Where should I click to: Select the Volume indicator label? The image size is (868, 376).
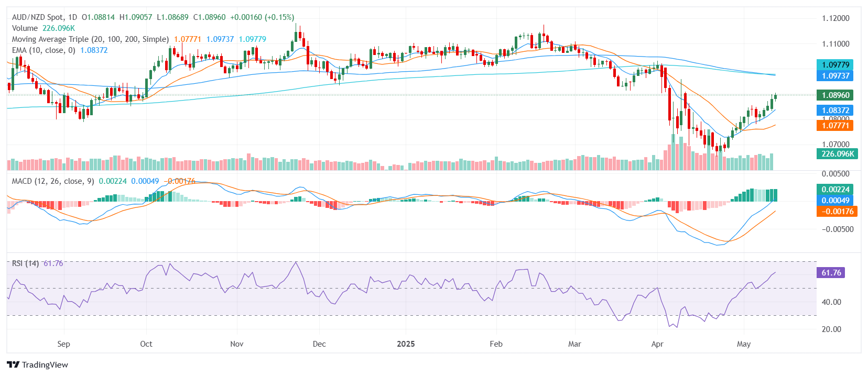(x=25, y=28)
